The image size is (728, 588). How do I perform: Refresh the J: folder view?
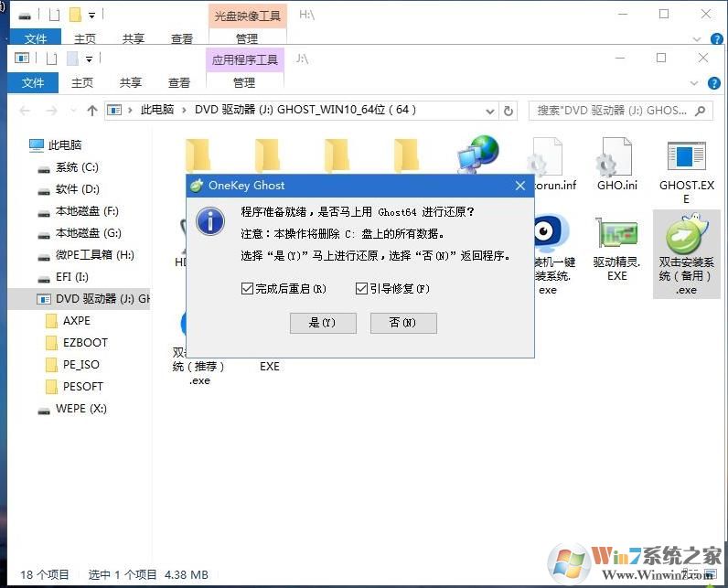coord(509,111)
